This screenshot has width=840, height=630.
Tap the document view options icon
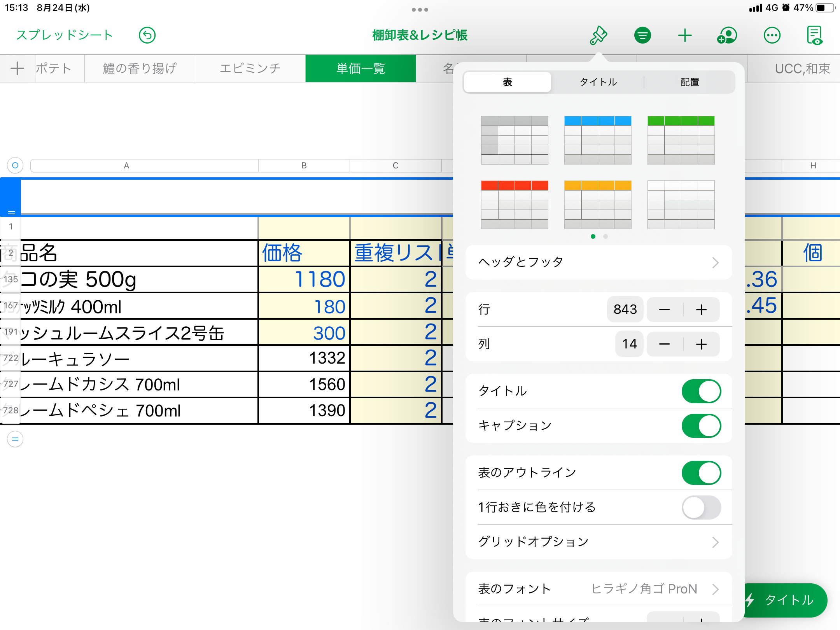pyautogui.click(x=815, y=35)
